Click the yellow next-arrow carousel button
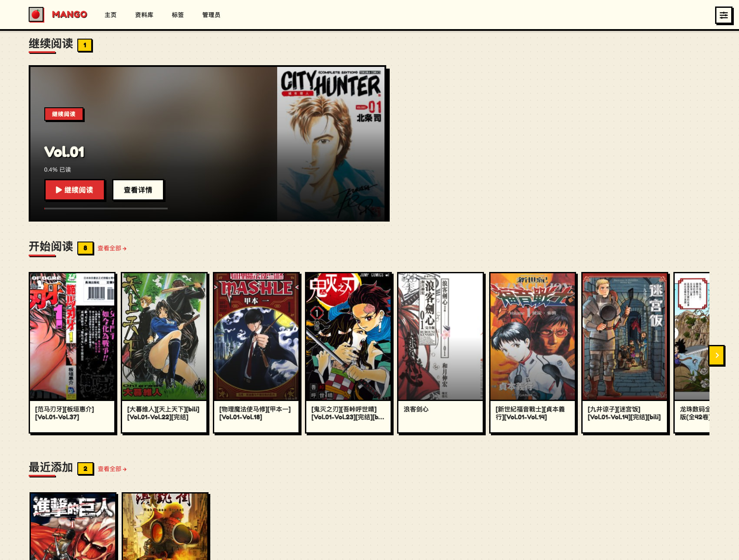The image size is (739, 560). point(716,355)
